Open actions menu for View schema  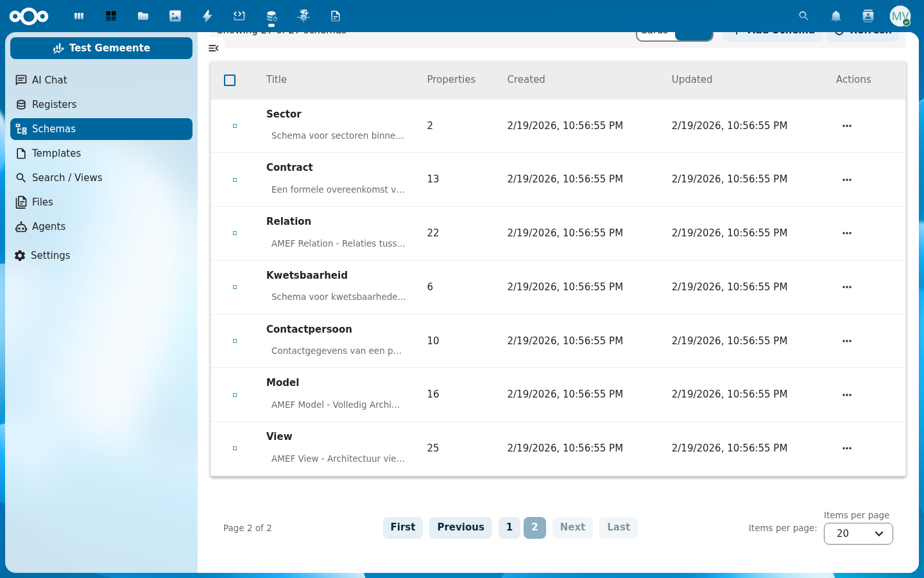(846, 448)
